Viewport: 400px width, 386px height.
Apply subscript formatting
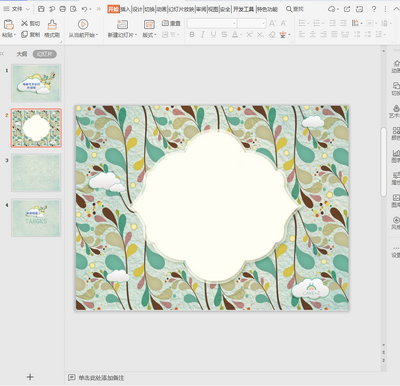[x=260, y=34]
